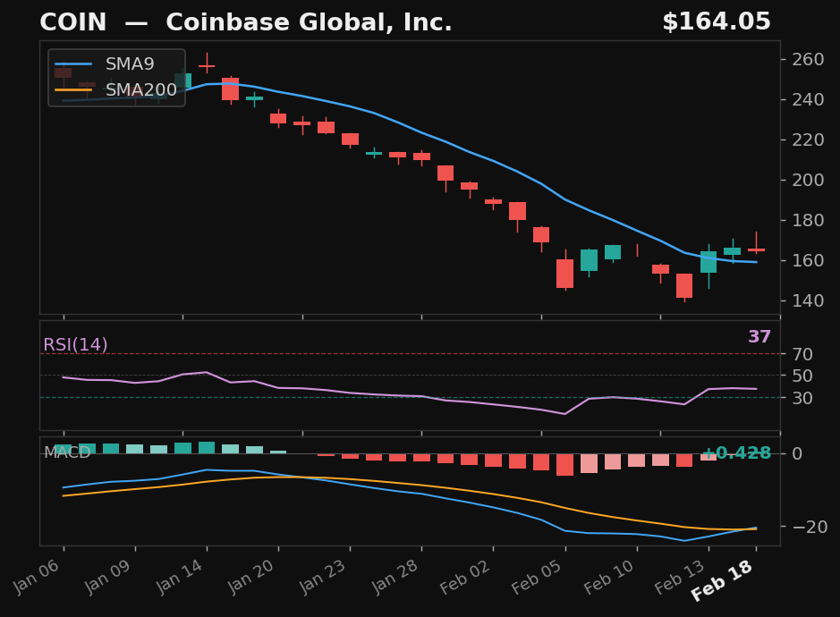
Task: Click the MACD value +0.428
Action: click(x=736, y=453)
